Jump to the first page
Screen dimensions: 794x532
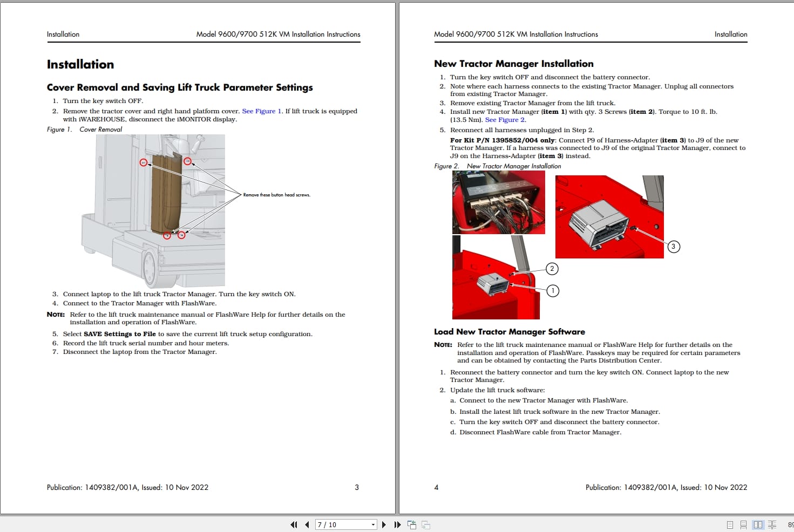(x=294, y=524)
